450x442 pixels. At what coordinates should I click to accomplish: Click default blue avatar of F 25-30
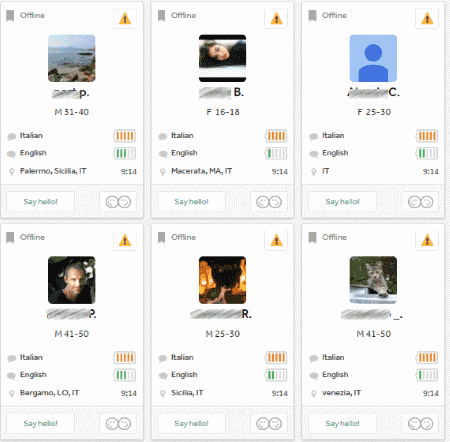pos(373,58)
